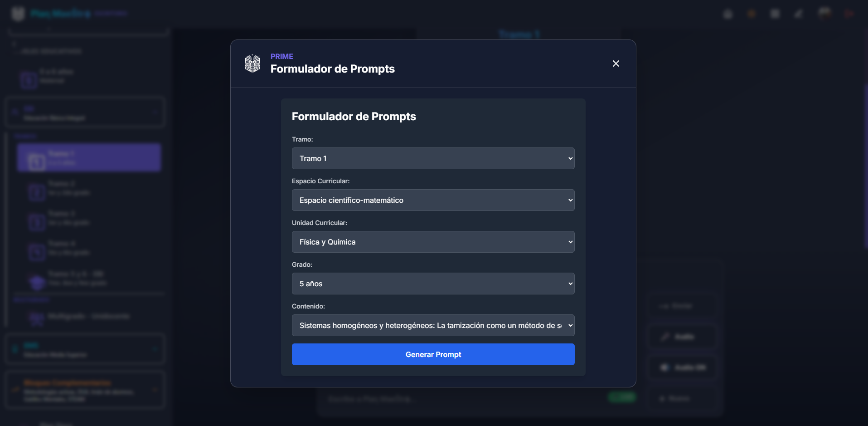Open the Tramo dropdown
The image size is (868, 426).
433,158
